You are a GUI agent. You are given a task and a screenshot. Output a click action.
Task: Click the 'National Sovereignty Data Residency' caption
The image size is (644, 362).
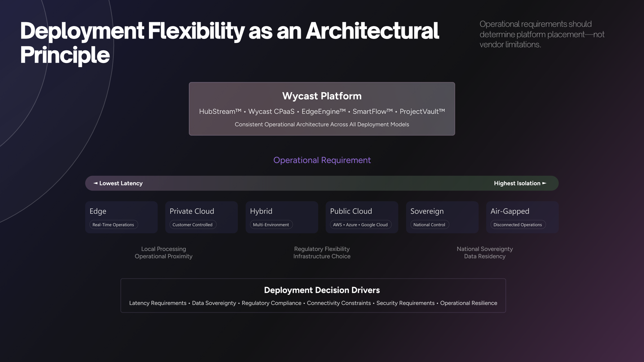(x=485, y=253)
